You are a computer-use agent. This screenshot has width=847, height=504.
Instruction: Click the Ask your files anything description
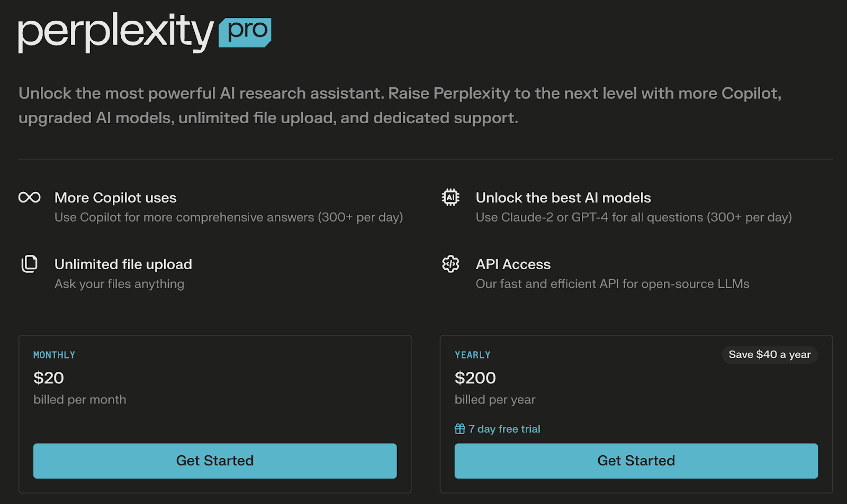tap(119, 284)
